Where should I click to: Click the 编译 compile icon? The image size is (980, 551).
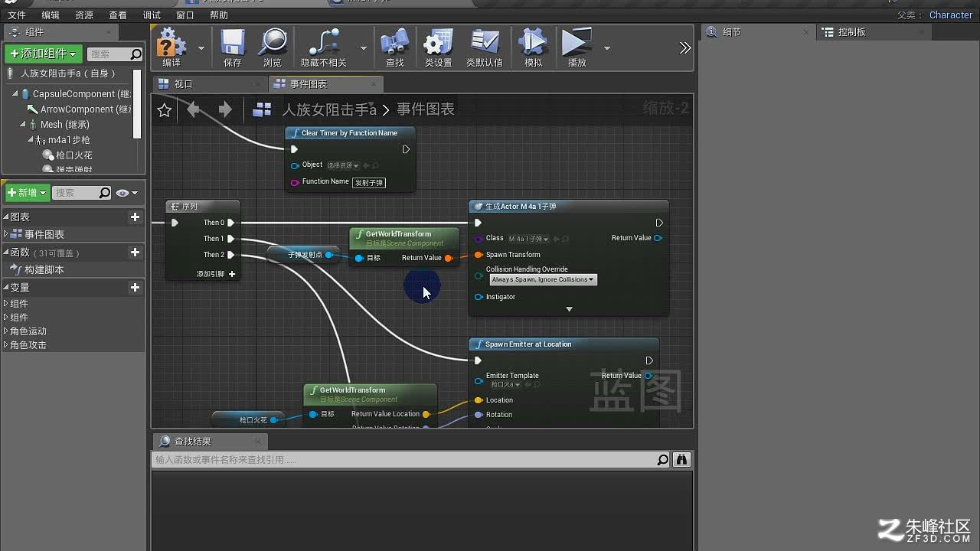[x=171, y=43]
